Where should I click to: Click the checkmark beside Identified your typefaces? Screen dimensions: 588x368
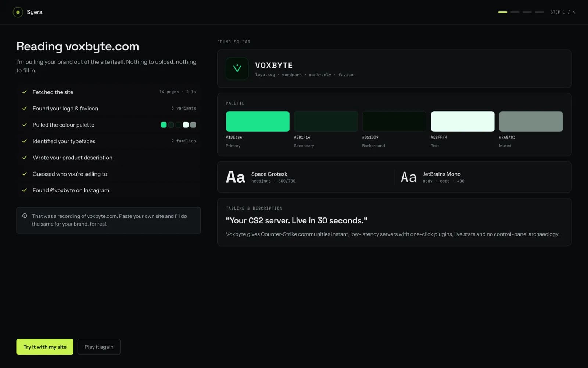click(25, 141)
